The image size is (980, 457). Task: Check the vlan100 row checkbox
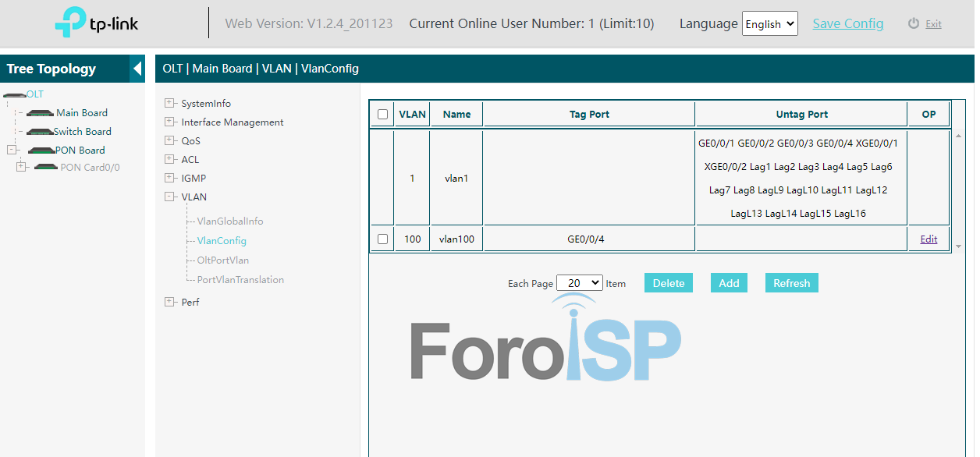pos(382,239)
